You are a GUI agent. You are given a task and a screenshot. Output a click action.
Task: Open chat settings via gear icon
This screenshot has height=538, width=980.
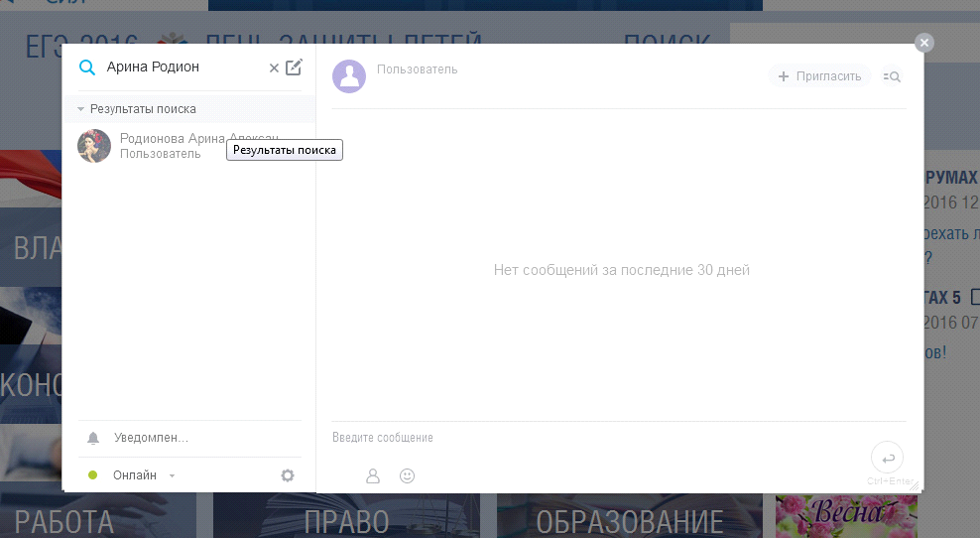point(288,475)
